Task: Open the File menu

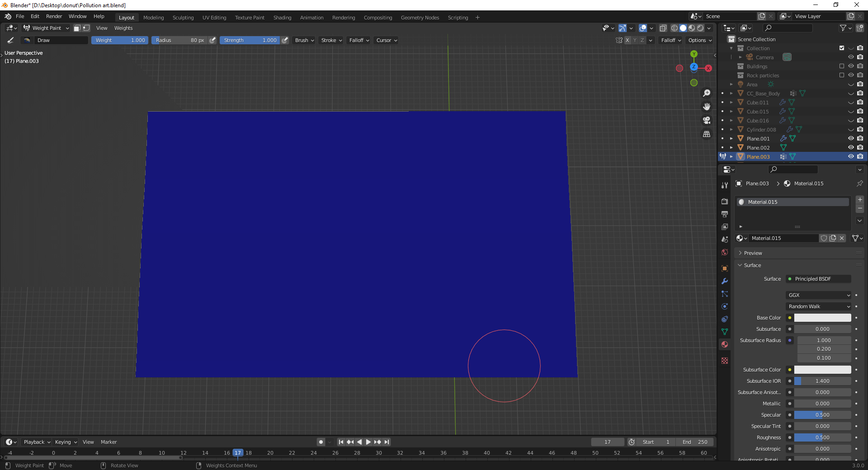Action: [20, 16]
